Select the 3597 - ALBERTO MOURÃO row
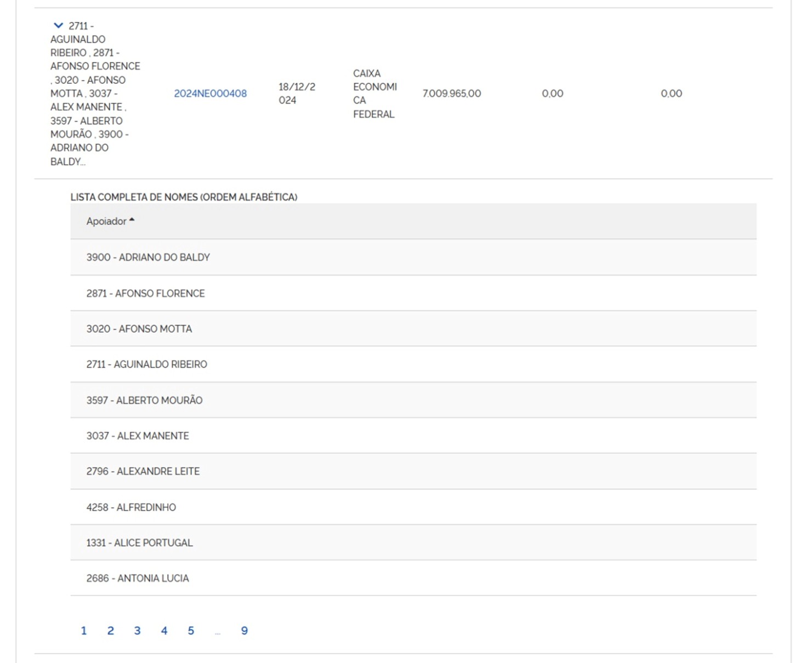Image resolution: width=812 pixels, height=663 pixels. click(x=144, y=401)
